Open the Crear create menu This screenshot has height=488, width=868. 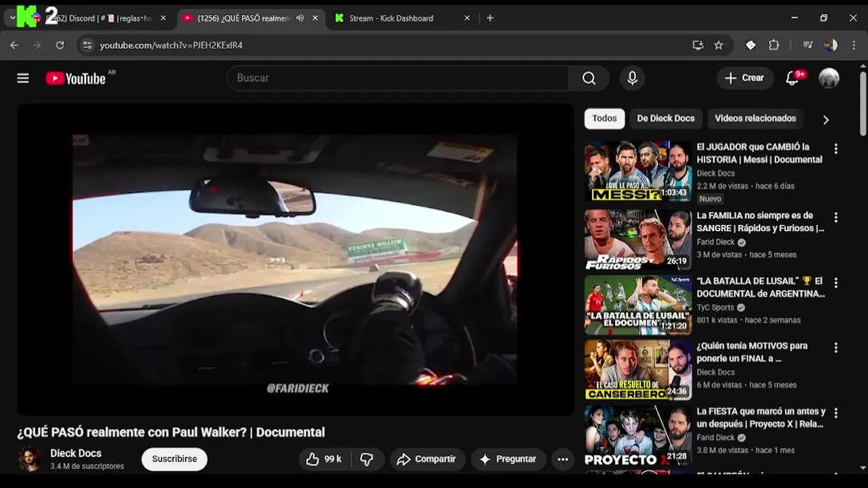pyautogui.click(x=745, y=78)
